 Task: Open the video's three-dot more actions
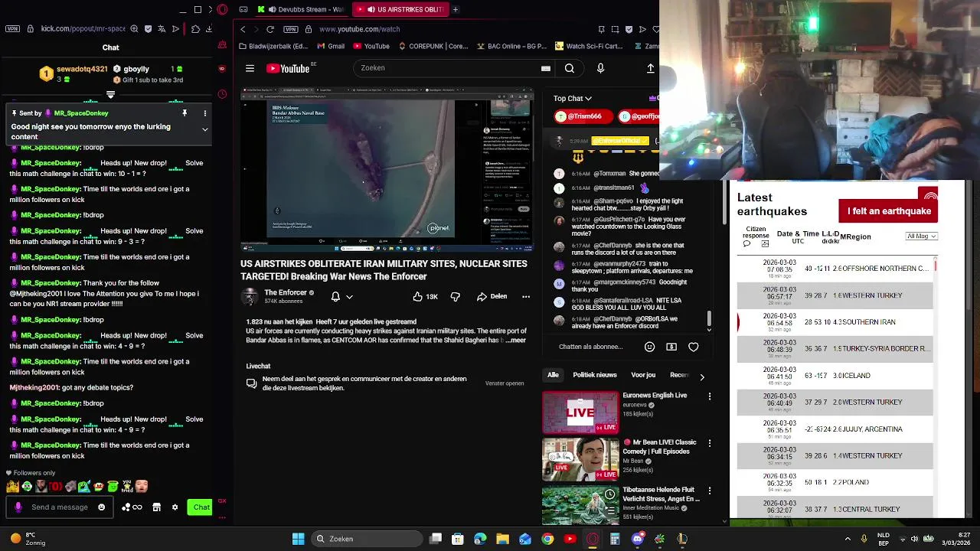click(526, 296)
